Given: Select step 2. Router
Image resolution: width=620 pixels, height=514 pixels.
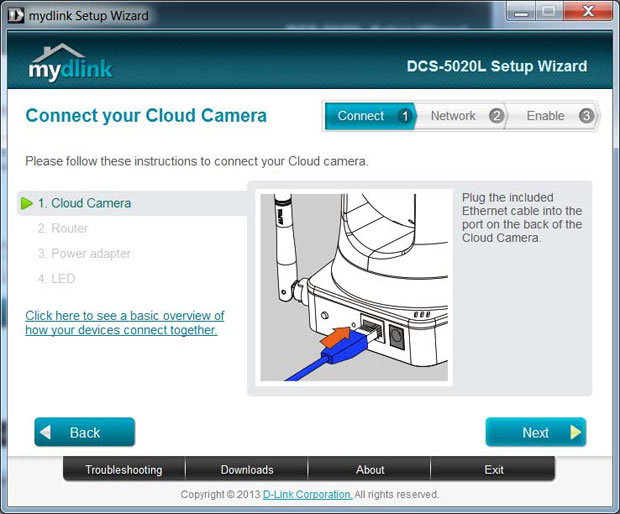Looking at the screenshot, I should pos(63,228).
